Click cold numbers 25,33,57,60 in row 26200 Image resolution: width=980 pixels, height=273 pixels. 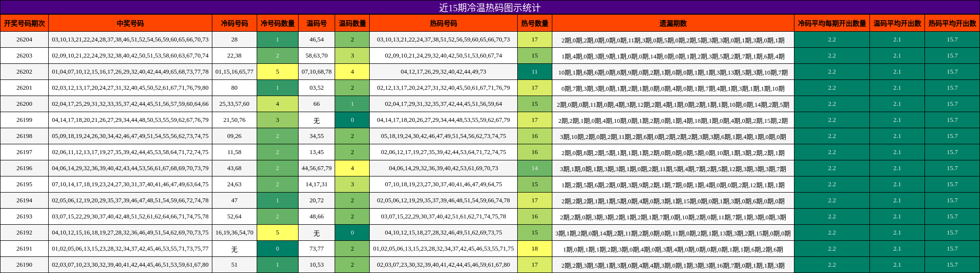(234, 104)
